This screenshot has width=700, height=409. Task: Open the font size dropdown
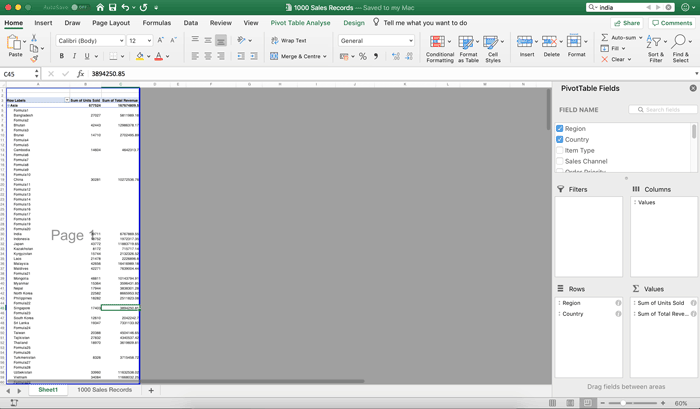point(149,41)
